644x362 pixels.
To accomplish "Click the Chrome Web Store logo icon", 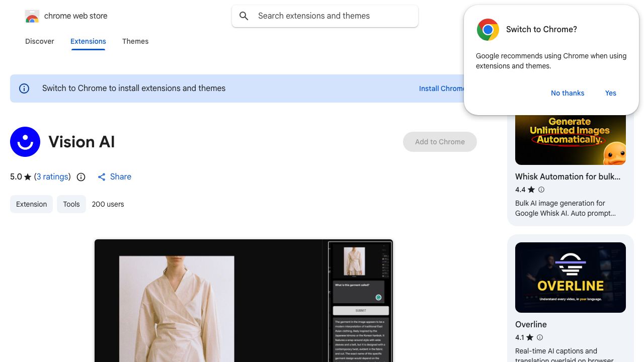I will (32, 16).
